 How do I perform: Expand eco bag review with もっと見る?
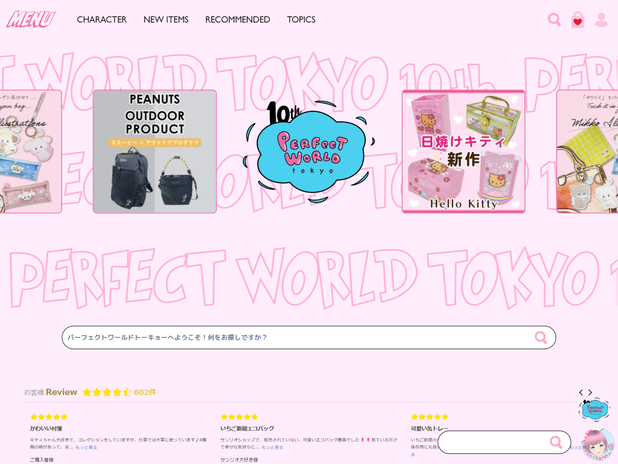click(x=272, y=447)
